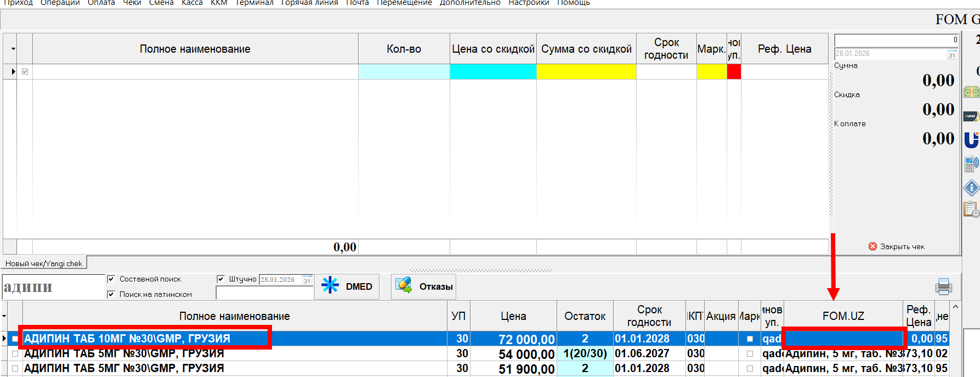This screenshot has height=377, width=980.
Task: Select the АДИПИН ТАБ 10МГ №30\GMP, ГРУЗИЯ row
Action: point(475,339)
